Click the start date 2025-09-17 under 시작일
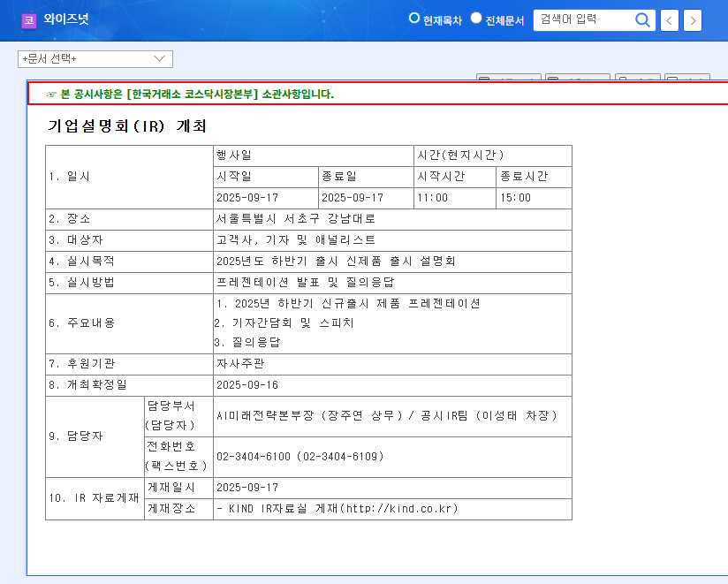Screen dimensions: 728x584 click(x=266, y=198)
